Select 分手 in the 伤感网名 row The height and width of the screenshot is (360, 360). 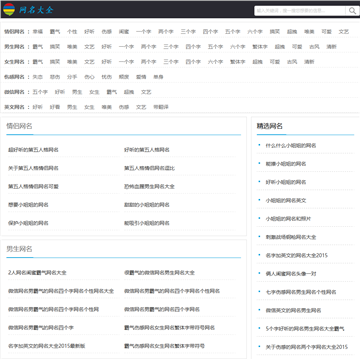[72, 77]
